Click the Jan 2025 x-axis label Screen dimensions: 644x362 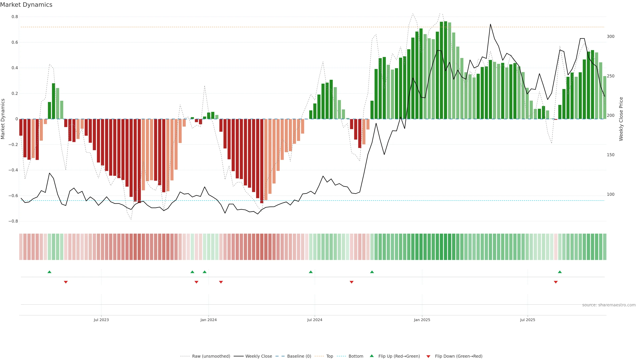[422, 320]
